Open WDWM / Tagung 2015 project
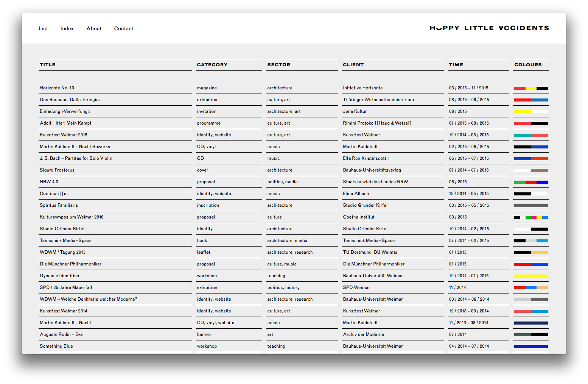This screenshot has width=588, height=384. click(62, 252)
